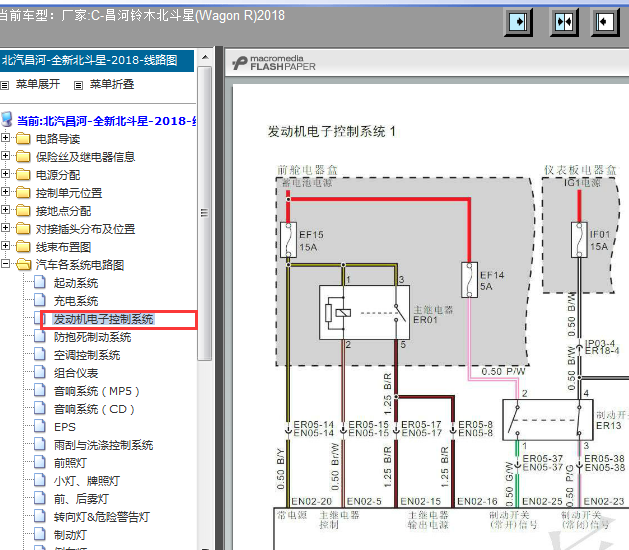
Task: Click the folder icon for 线束布置图
Action: (23, 247)
